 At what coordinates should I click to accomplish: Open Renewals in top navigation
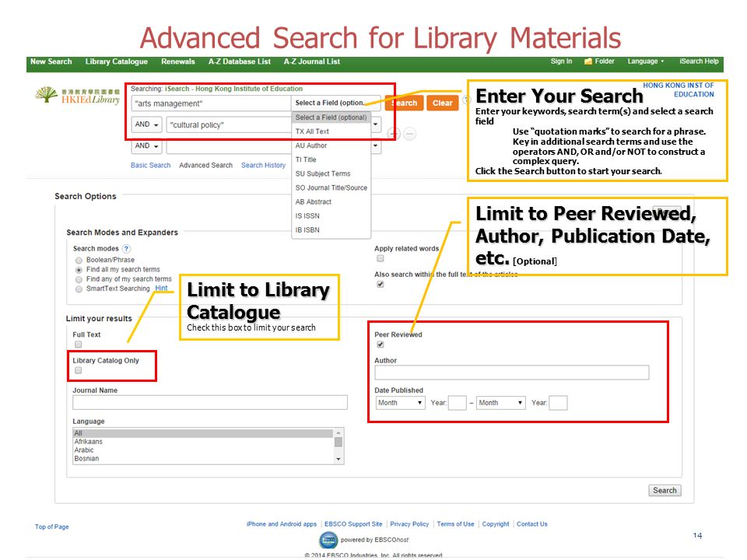(x=178, y=61)
